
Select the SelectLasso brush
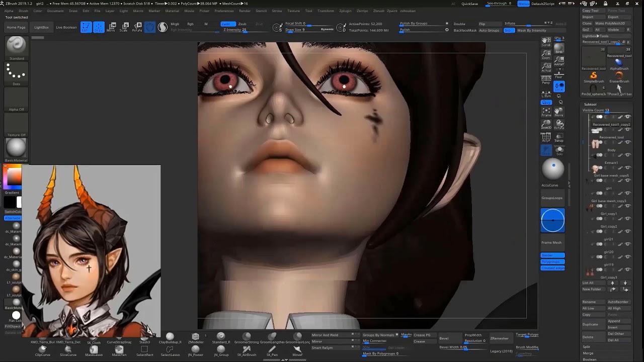point(170,350)
